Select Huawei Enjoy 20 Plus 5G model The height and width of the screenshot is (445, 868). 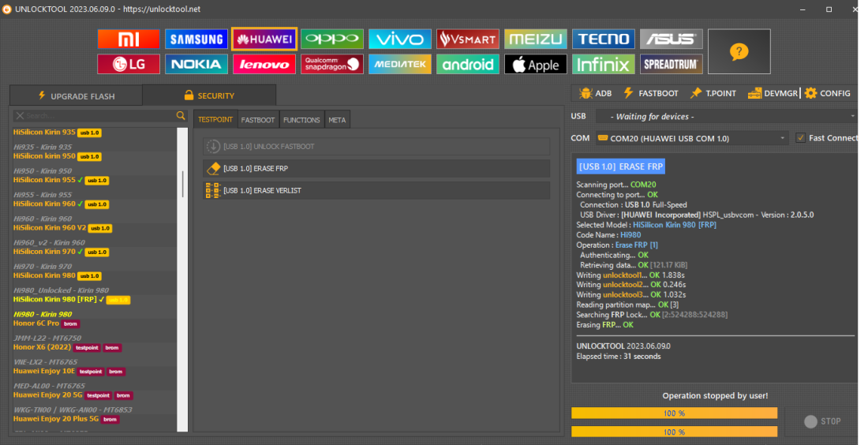[x=56, y=418]
